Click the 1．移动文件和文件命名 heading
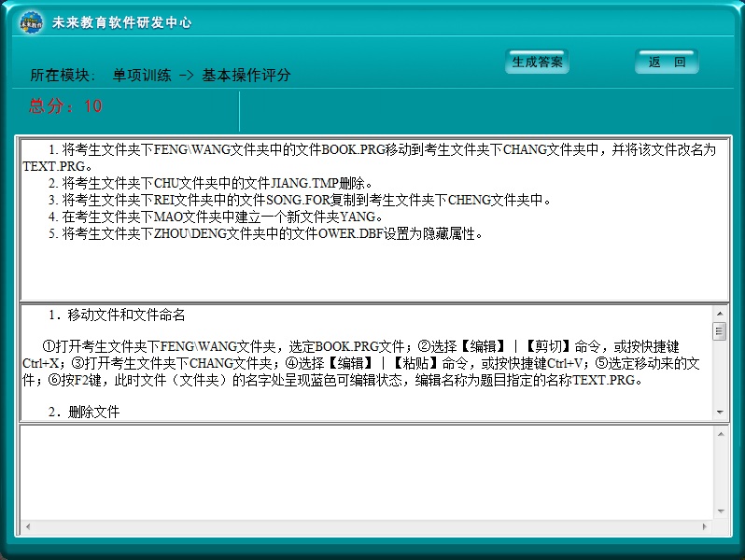 click(x=117, y=315)
